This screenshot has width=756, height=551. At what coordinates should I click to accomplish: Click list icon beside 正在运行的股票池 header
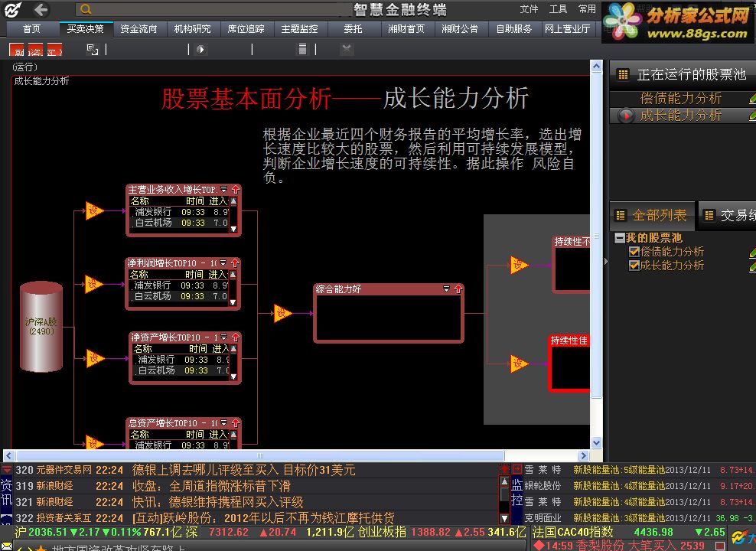tap(623, 74)
